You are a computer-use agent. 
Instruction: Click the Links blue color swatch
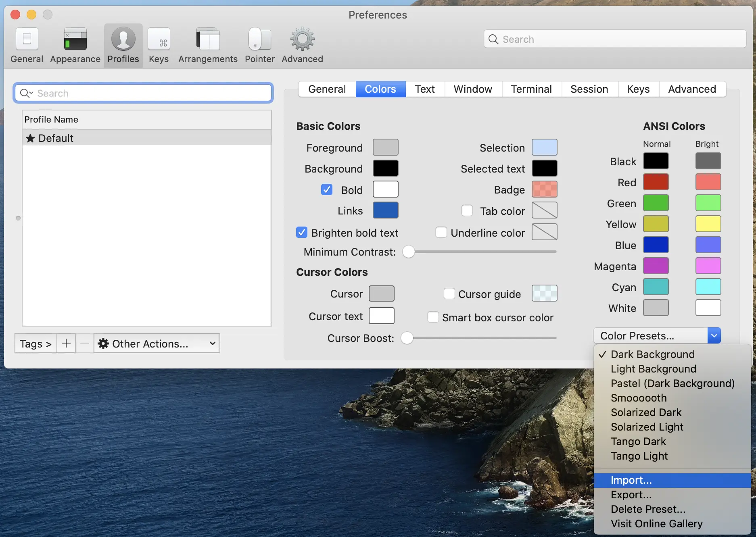385,210
